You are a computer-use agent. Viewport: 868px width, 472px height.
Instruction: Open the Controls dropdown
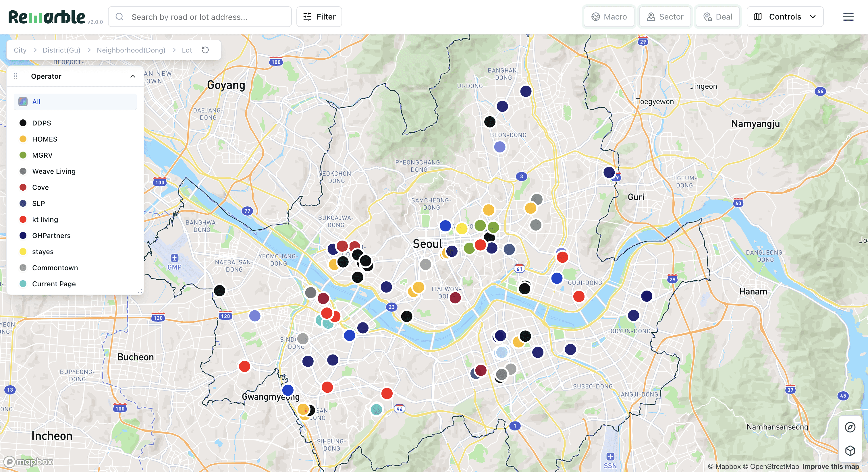pos(785,17)
